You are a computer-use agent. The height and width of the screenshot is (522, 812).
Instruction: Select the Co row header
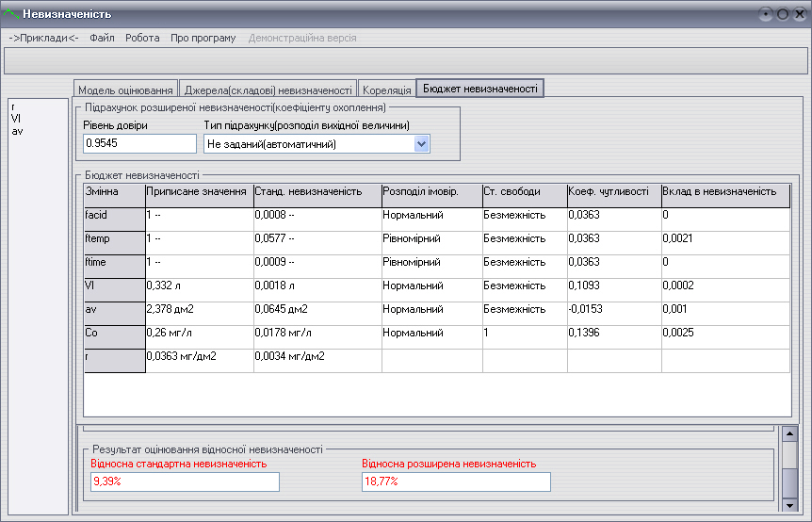(x=114, y=337)
